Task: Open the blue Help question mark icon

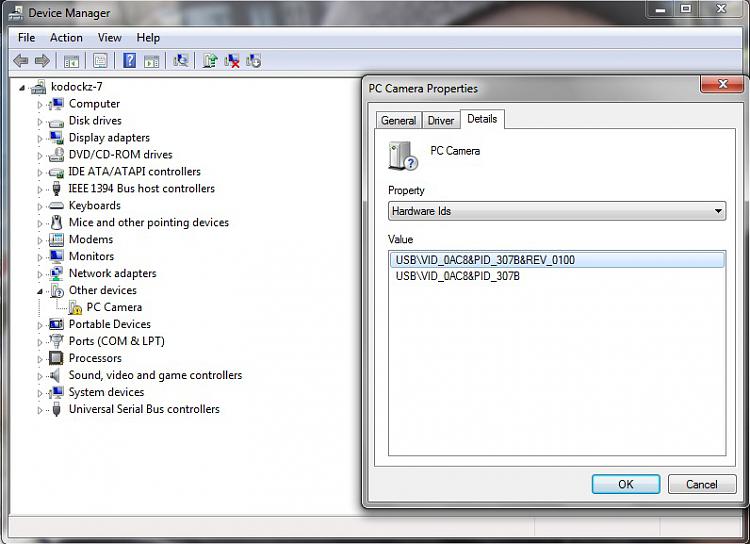Action: 129,61
